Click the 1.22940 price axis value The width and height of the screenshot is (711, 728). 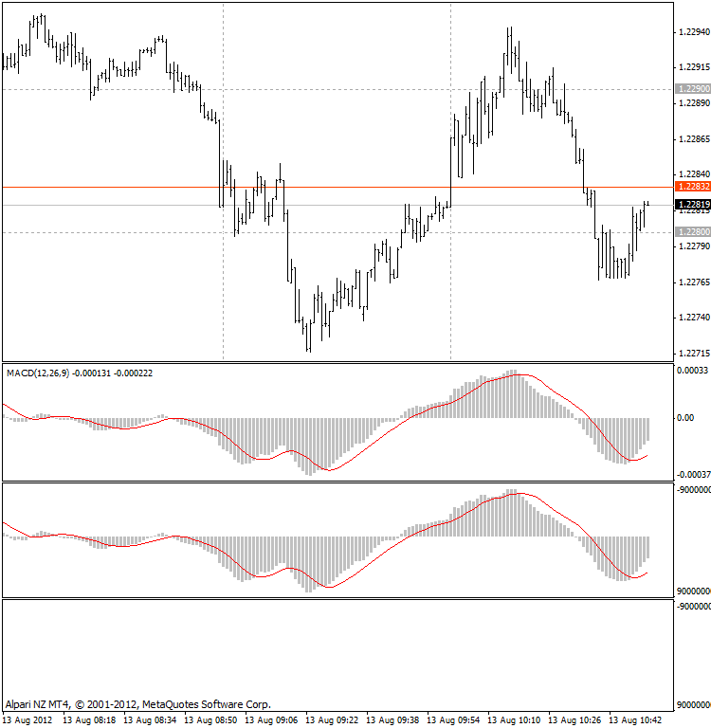click(694, 32)
